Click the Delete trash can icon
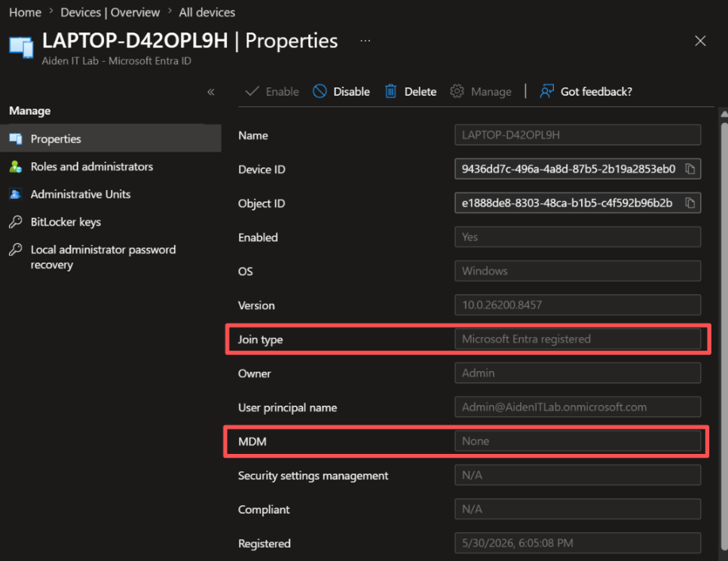The height and width of the screenshot is (561, 728). tap(390, 91)
